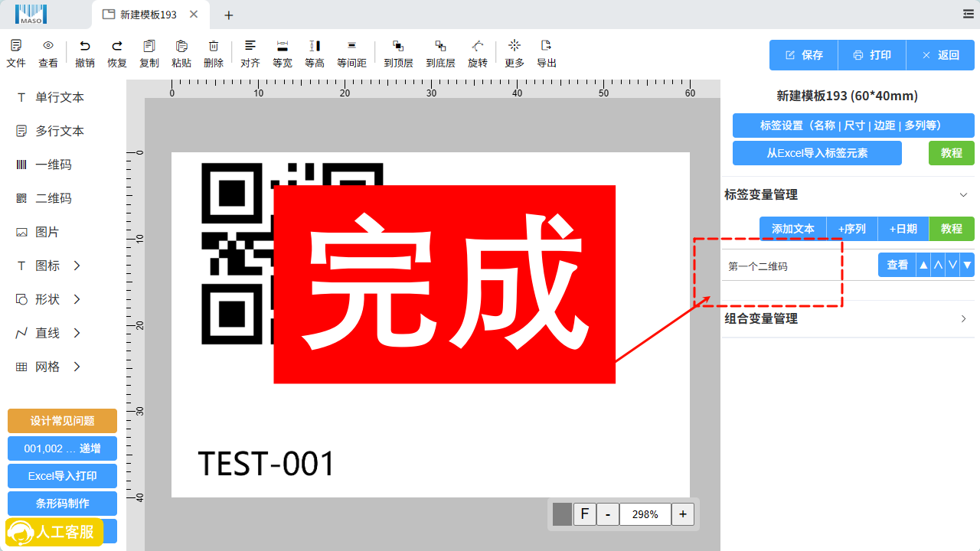Click the Excel导入打印 button
The height and width of the screenshot is (551, 980).
tap(62, 476)
